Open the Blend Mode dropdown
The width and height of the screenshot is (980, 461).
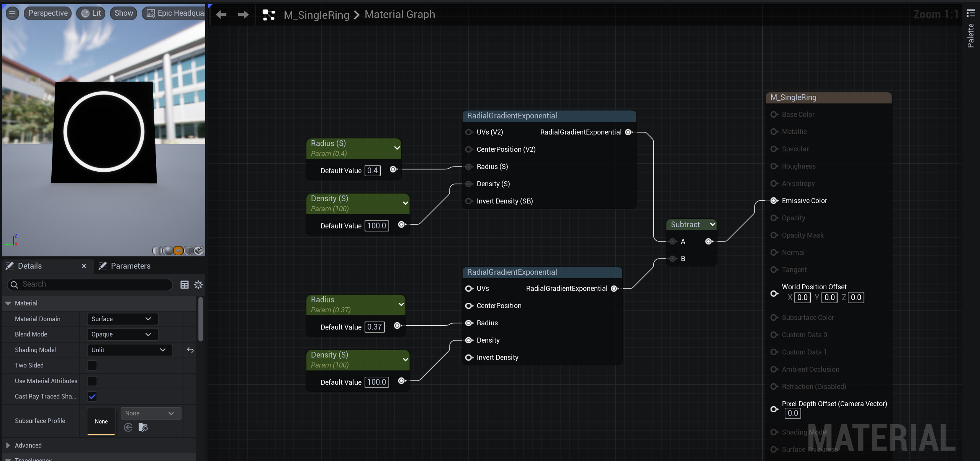pos(122,334)
